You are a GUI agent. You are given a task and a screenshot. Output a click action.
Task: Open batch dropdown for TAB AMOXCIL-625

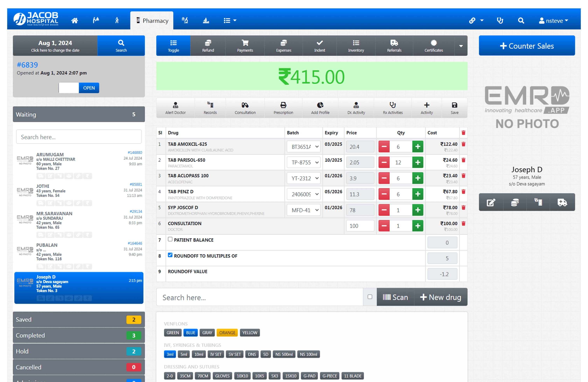(303, 147)
